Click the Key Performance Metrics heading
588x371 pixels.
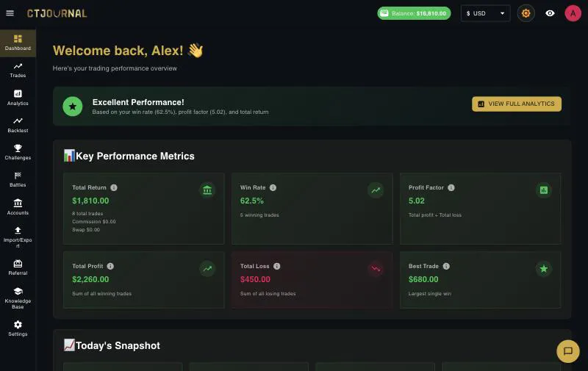pyautogui.click(x=129, y=156)
